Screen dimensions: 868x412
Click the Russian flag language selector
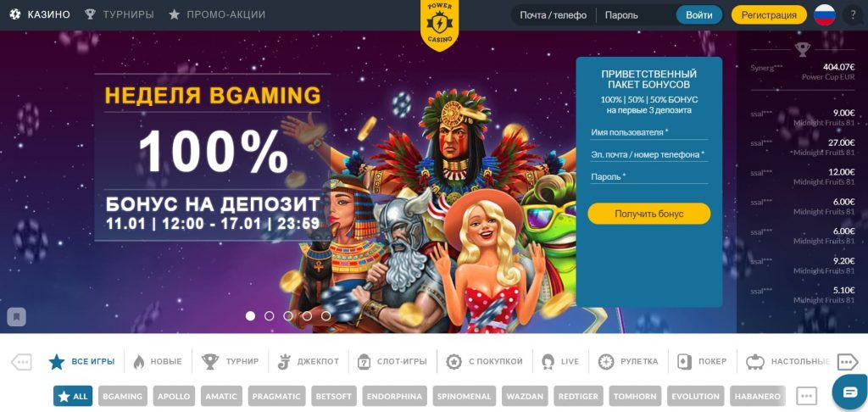824,15
